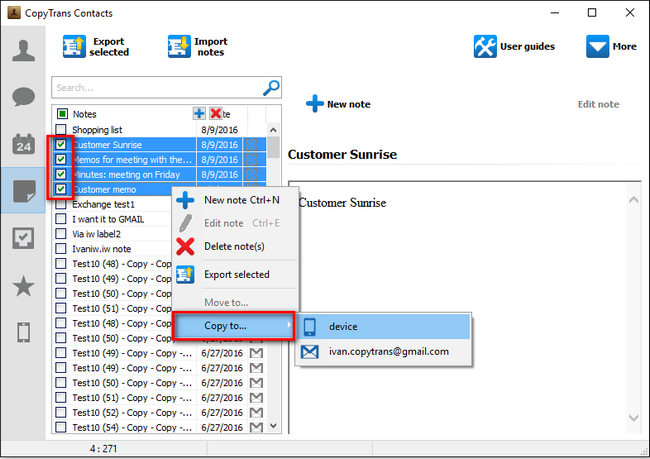Click the Edit note link

coord(598,104)
